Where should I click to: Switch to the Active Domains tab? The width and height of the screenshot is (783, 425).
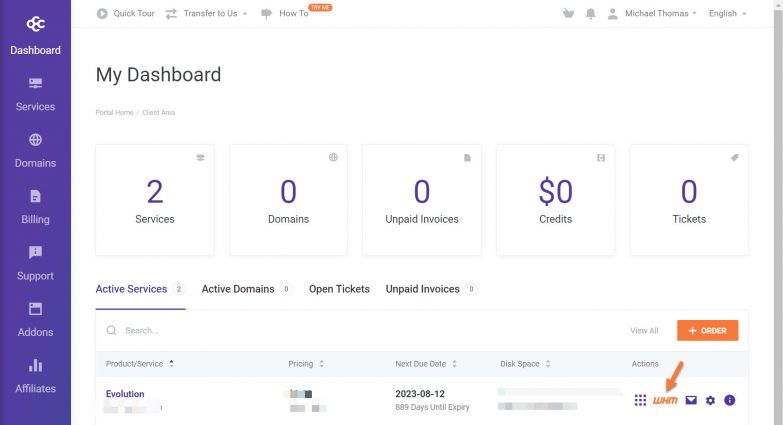[238, 289]
